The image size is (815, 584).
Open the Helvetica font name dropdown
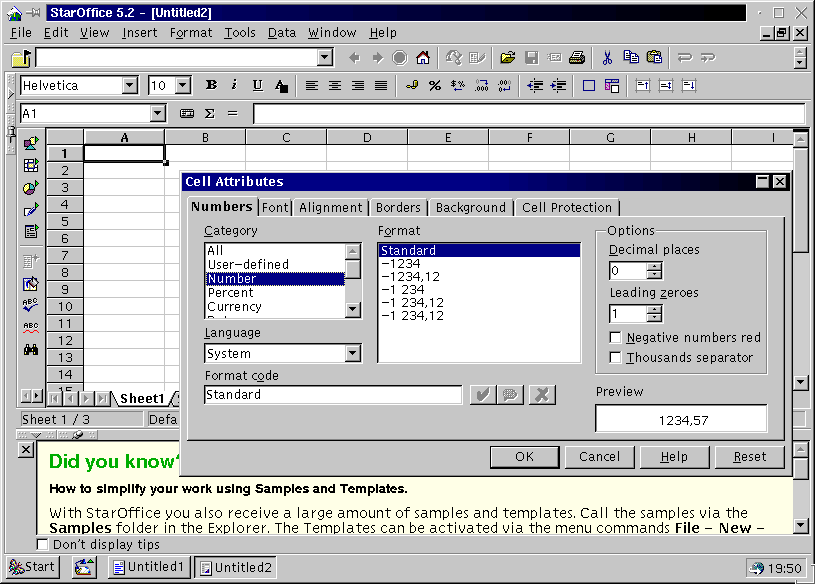[130, 85]
